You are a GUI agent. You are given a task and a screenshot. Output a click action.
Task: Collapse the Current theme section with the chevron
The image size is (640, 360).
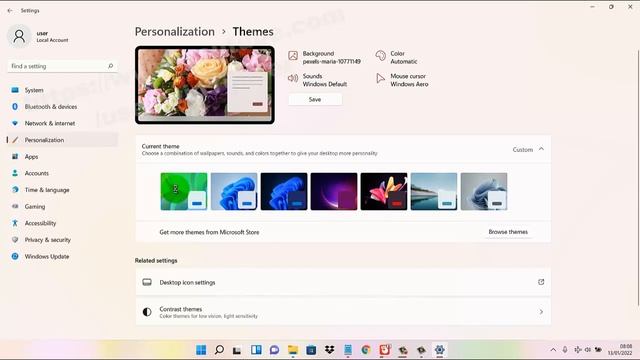[x=541, y=149]
